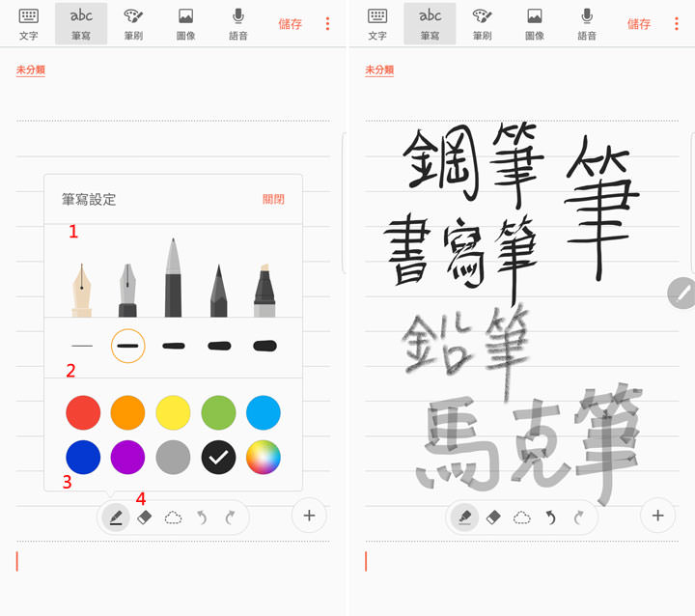Viewport: 695px width, 616px height.
Task: Switch to 筆寫 handwriting tab in right screen
Action: (x=430, y=24)
